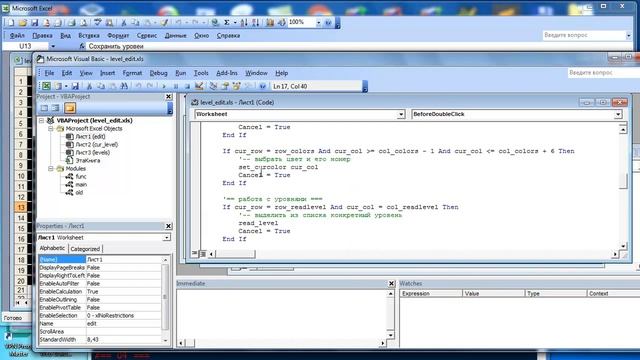Viewport: 640px width, 360px height.
Task: Open the Tools menu in Visual Basic
Action: [x=201, y=73]
